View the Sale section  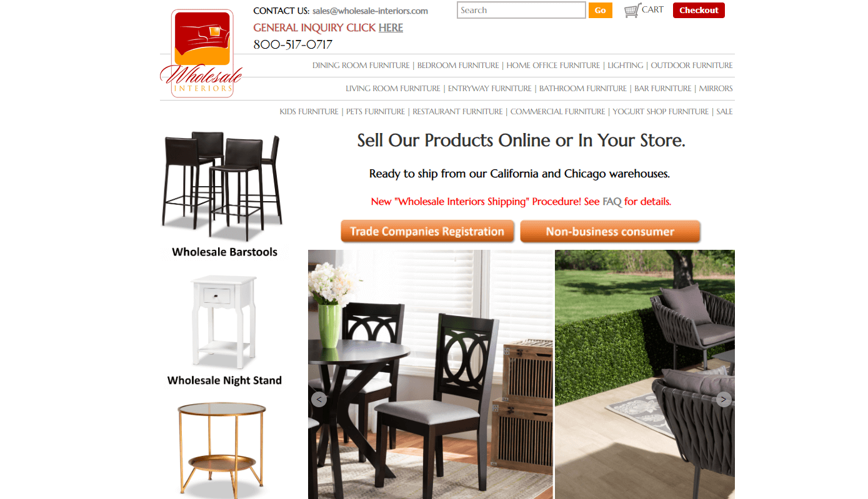coord(724,112)
